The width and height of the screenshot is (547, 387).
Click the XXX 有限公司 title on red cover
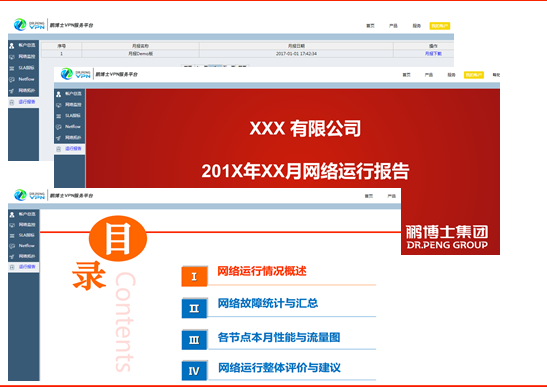305,128
